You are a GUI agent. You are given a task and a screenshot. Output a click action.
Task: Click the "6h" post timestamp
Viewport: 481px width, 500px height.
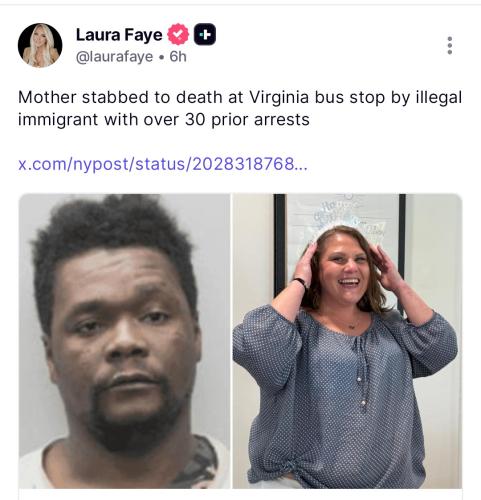178,57
